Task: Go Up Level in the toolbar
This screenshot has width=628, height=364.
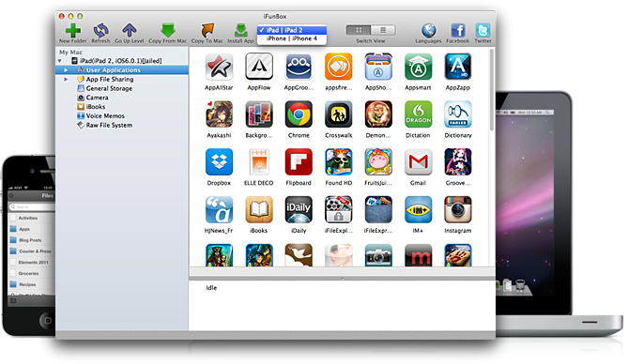Action: coord(129,30)
